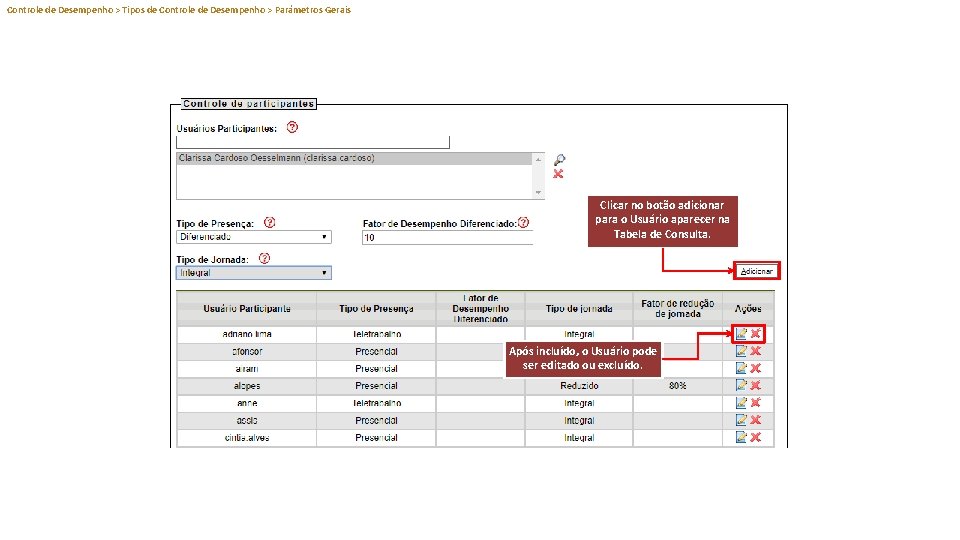Edit the afonsor row
The height and width of the screenshot is (540, 960).
tap(741, 351)
